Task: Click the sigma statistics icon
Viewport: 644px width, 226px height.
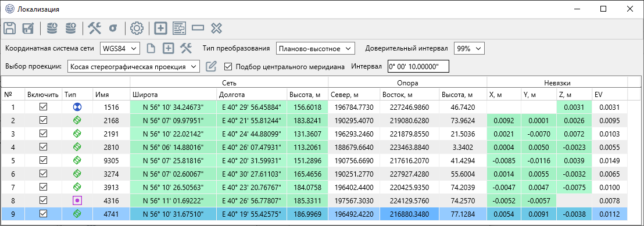Action: click(113, 28)
